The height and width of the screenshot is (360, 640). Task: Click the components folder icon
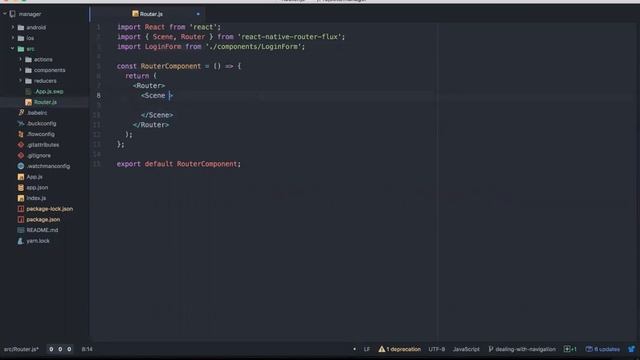(x=29, y=70)
